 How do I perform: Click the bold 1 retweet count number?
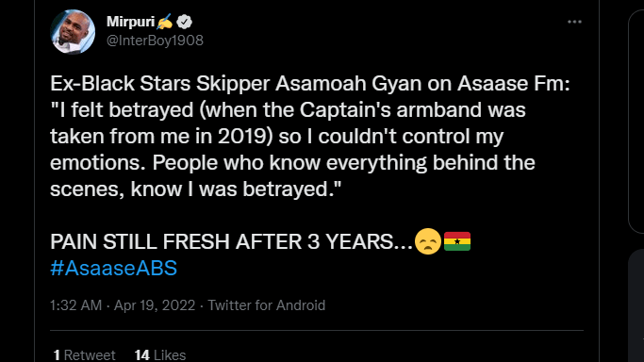[x=57, y=355]
